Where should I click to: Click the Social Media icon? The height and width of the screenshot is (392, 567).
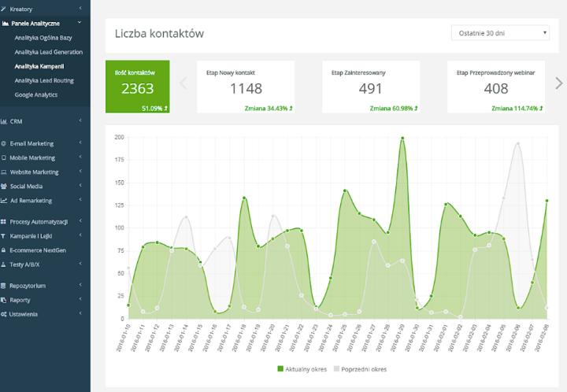pyautogui.click(x=4, y=187)
